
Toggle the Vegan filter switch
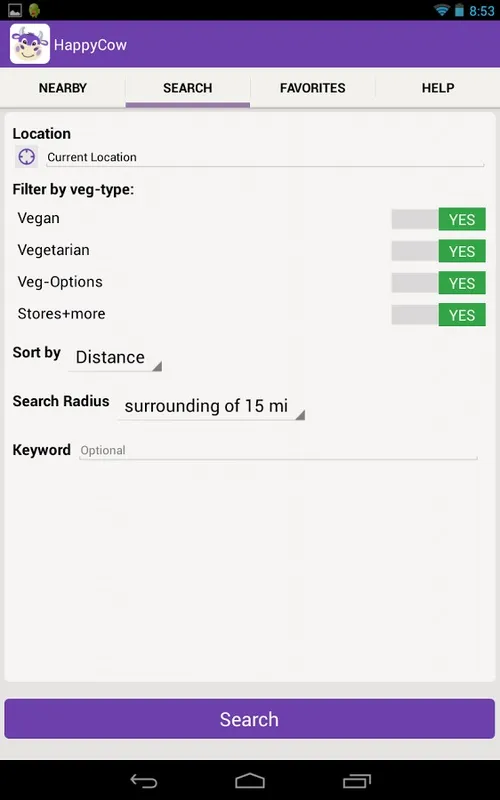(438, 219)
